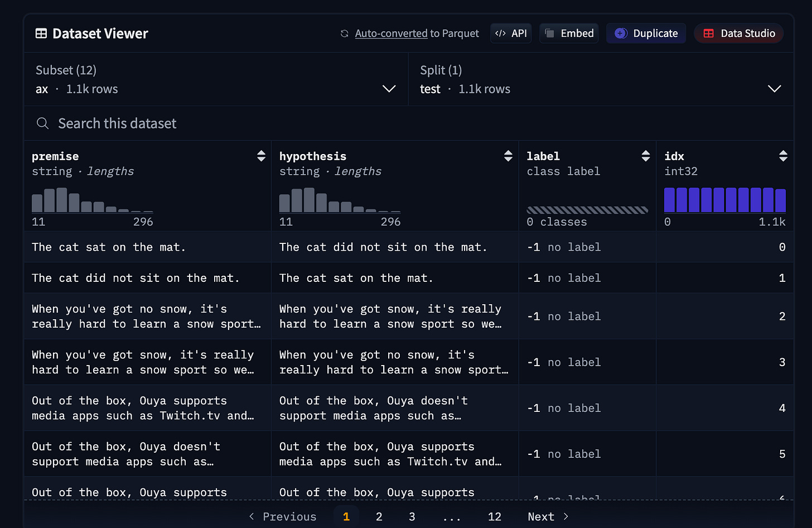812x528 pixels.
Task: Sort by the hypothesis column arrows
Action: [x=508, y=156]
